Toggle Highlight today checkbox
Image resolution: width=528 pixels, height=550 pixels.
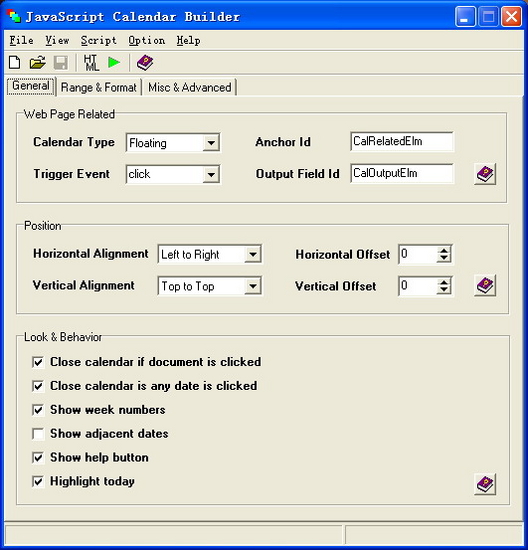(38, 481)
